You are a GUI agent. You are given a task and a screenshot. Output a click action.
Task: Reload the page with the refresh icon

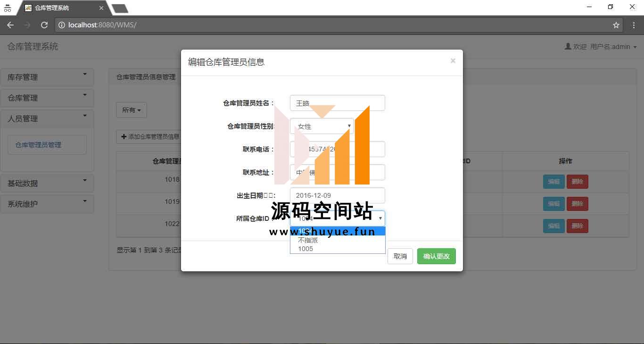coord(44,25)
